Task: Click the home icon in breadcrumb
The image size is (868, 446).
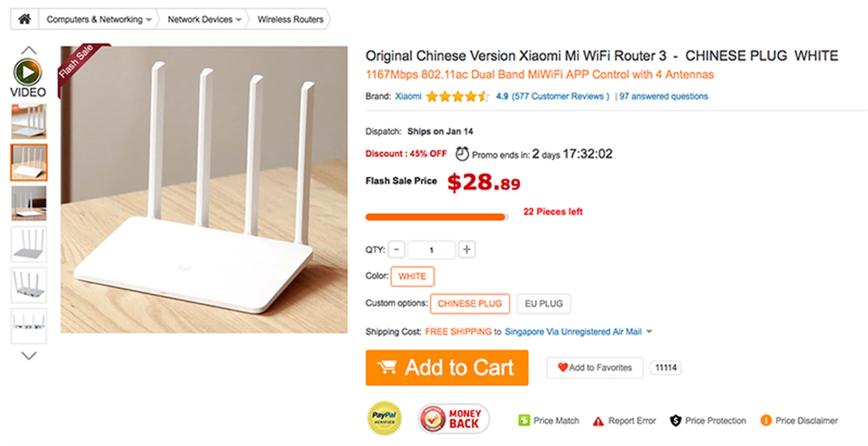Action: [24, 19]
